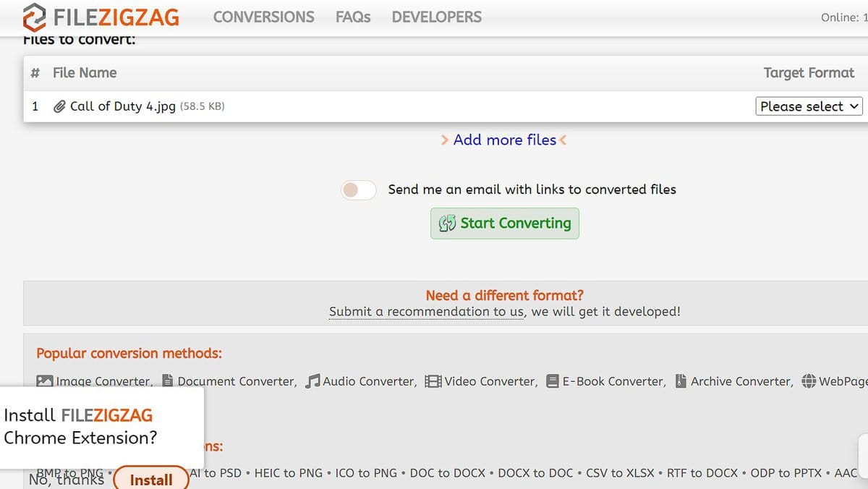The height and width of the screenshot is (489, 868).
Task: Open the DOCX to DOC conversion link
Action: tap(536, 473)
